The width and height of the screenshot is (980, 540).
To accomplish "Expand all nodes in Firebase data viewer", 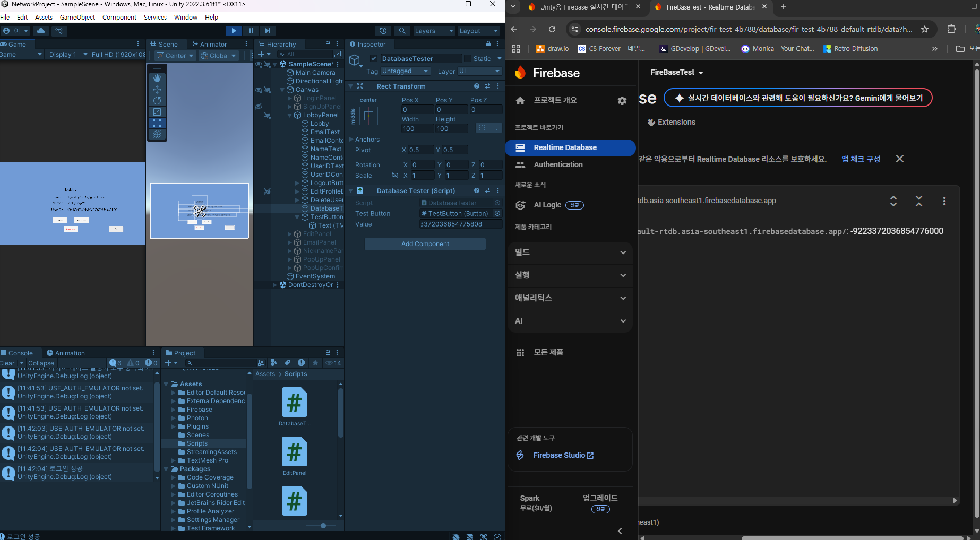I will coord(893,201).
